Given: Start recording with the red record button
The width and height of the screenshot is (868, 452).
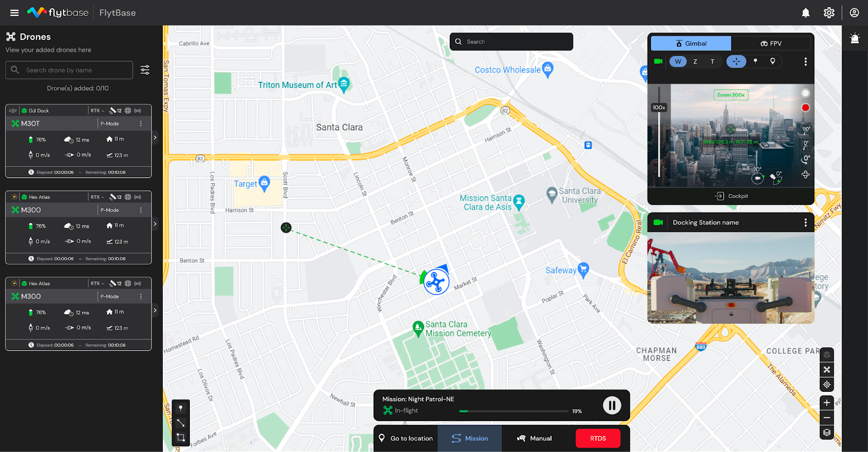Looking at the screenshot, I should [806, 107].
